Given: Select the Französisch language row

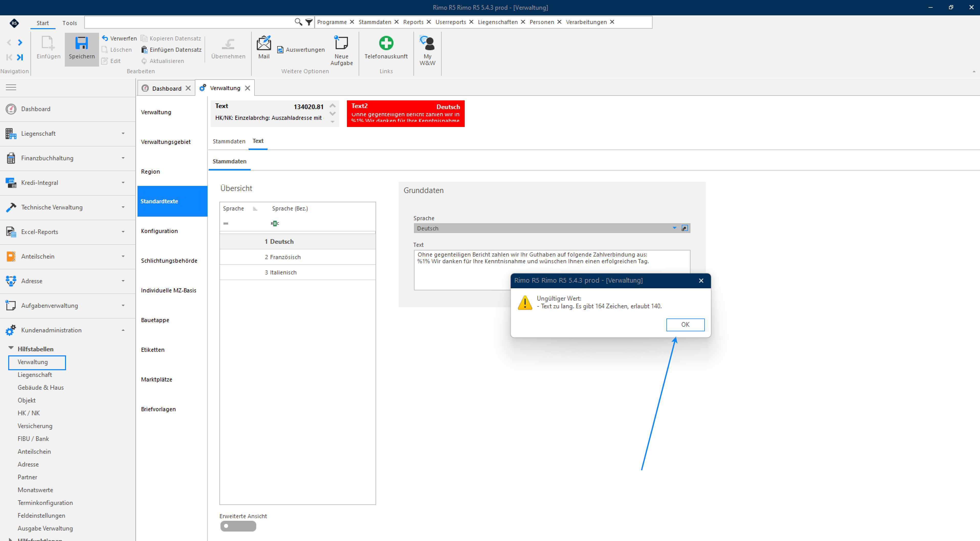Looking at the screenshot, I should pyautogui.click(x=297, y=257).
